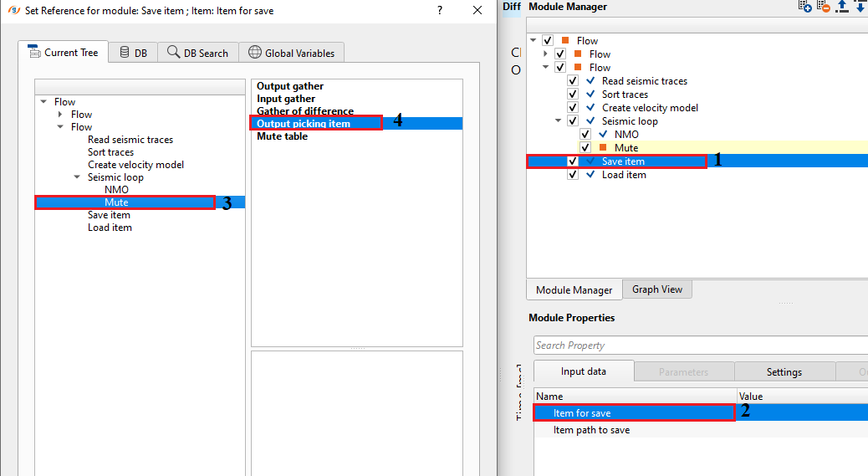Viewport: 868px width, 476px height.
Task: Click the blue checkmark icon beside Load item
Action: (590, 175)
